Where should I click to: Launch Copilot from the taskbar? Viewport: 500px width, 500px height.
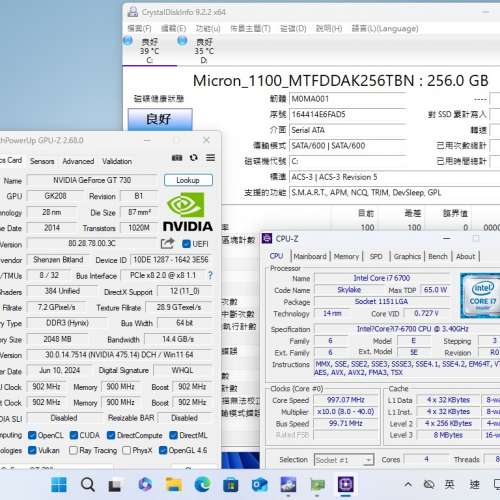click(x=145, y=484)
